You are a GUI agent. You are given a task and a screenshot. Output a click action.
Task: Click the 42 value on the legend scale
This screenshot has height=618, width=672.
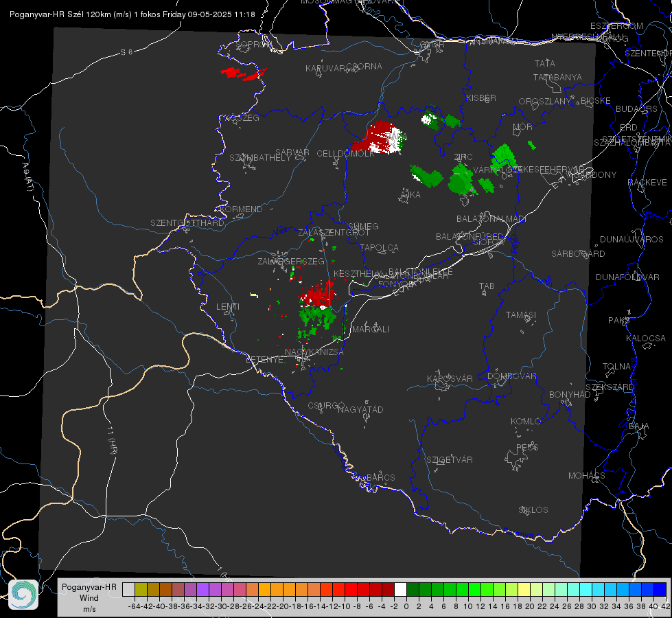point(665,606)
